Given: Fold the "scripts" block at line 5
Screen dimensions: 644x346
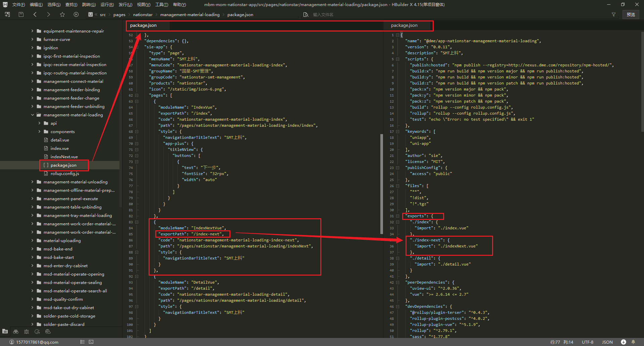Looking at the screenshot, I should (397, 59).
